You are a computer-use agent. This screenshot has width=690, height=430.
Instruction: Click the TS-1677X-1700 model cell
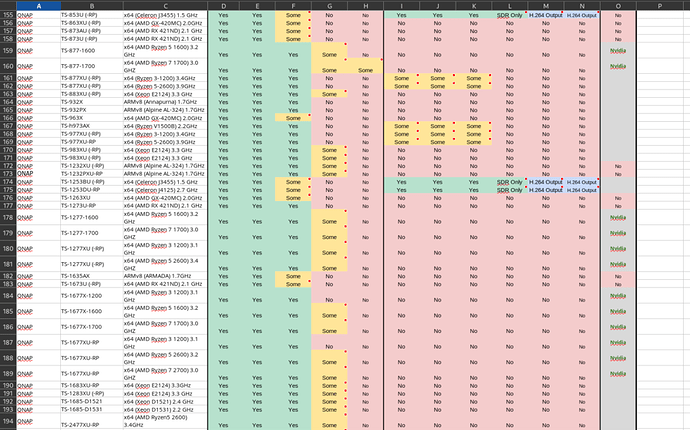point(92,327)
